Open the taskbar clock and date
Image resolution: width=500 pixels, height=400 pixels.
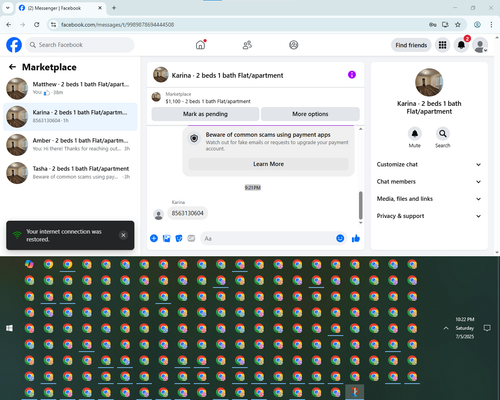coord(465,328)
